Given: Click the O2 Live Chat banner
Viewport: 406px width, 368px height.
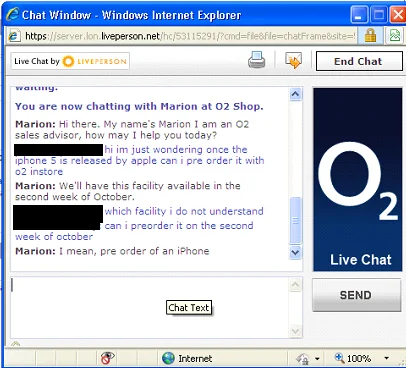Looking at the screenshot, I should pyautogui.click(x=358, y=179).
